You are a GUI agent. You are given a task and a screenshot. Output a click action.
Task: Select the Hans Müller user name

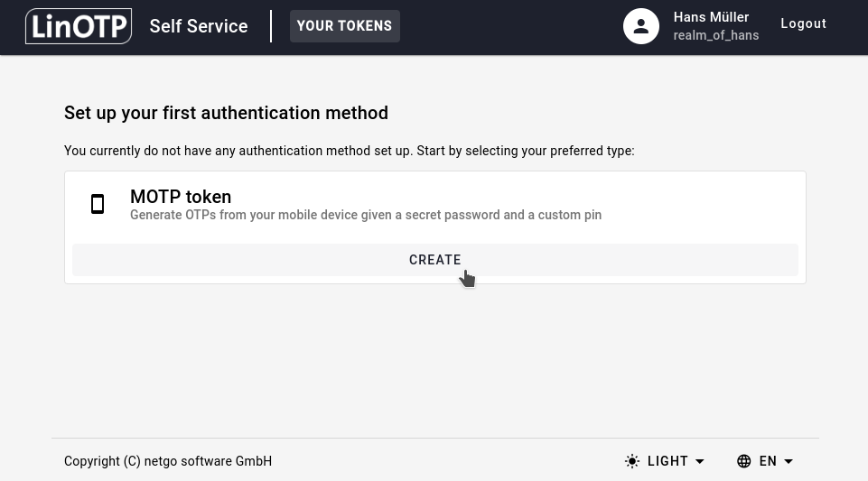pyautogui.click(x=711, y=17)
